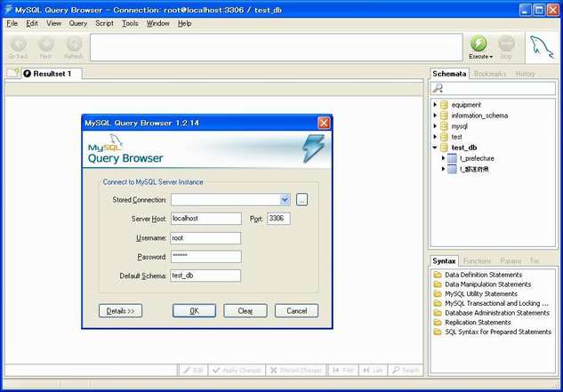
Task: Click the Go back toolbar icon
Action: tap(19, 44)
